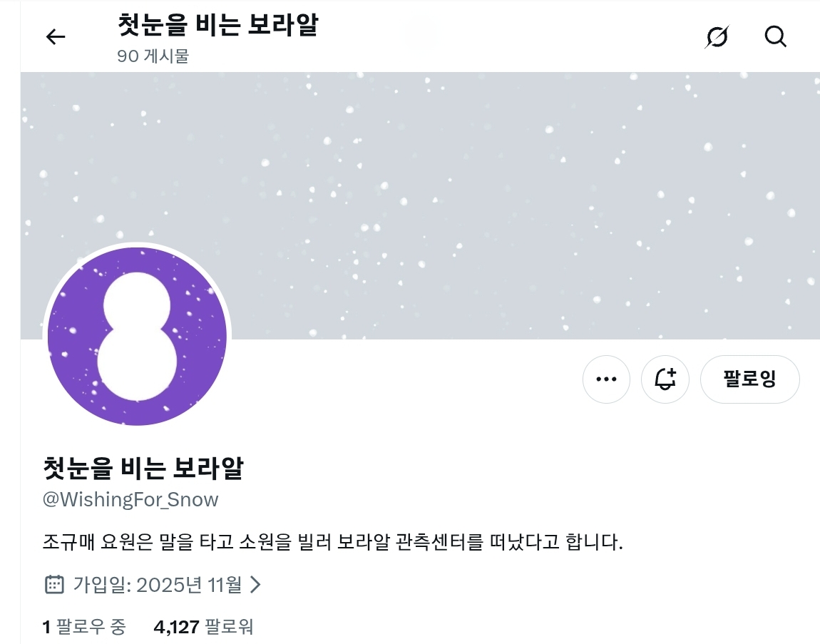Select the @WishingFor_Snow handle

pos(130,500)
